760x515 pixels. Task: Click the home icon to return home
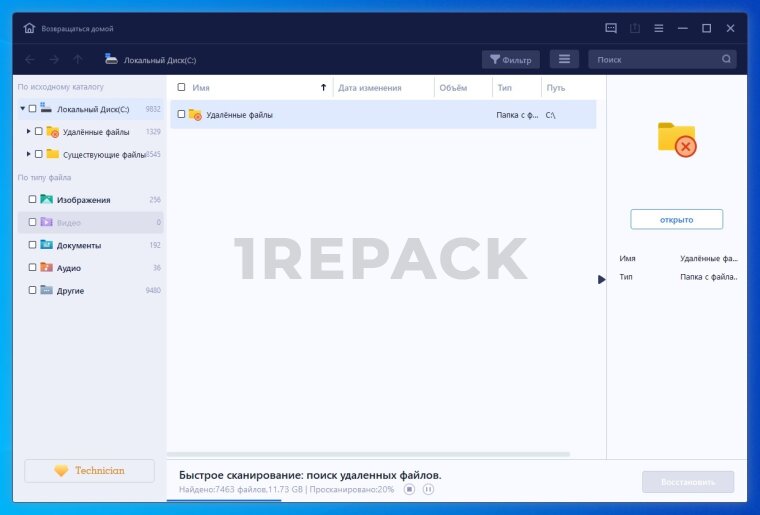(29, 28)
